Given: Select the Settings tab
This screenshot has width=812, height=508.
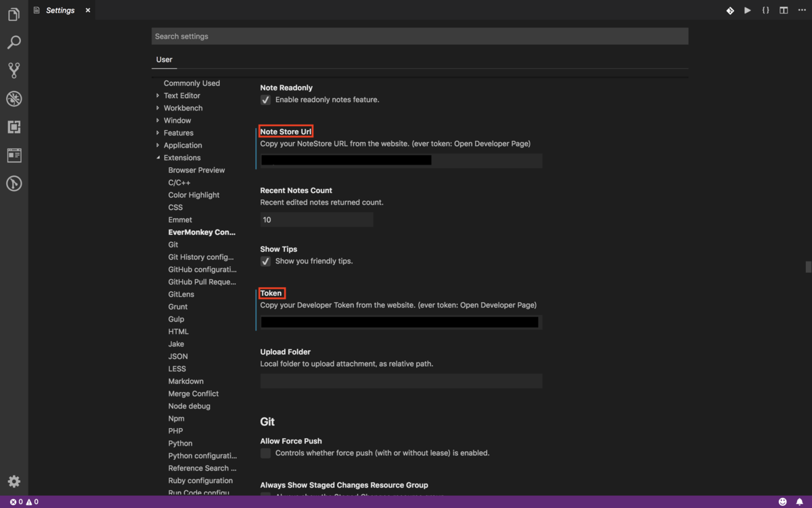Looking at the screenshot, I should coord(62,10).
